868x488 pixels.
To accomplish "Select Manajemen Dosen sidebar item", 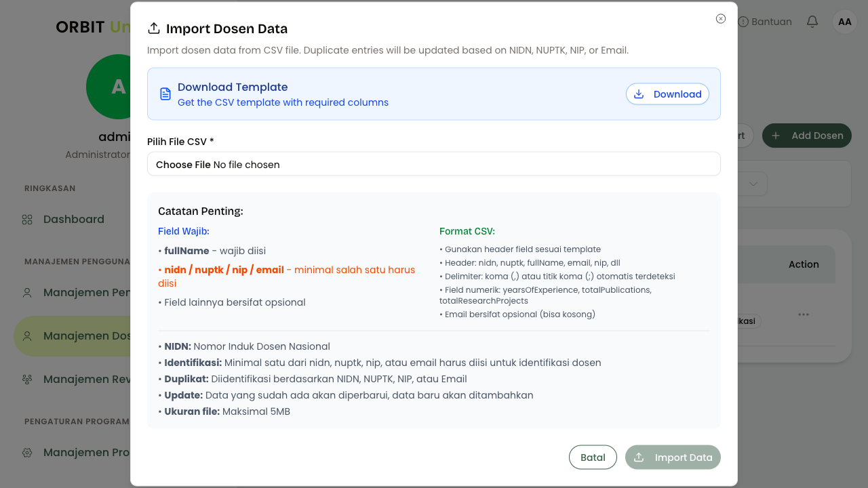I will point(73,335).
